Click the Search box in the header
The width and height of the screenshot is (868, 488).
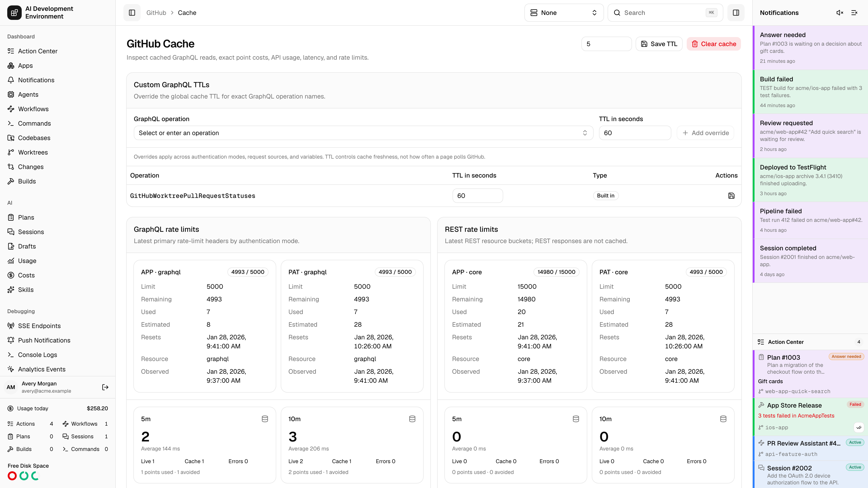point(665,13)
